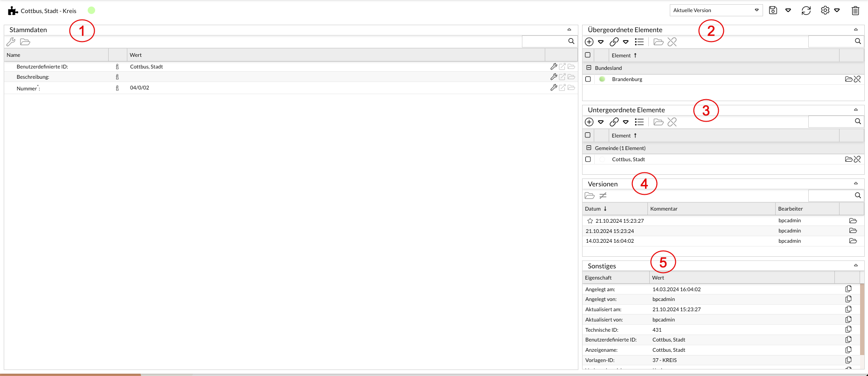Click the wrench edit icon for Nummer row

pyautogui.click(x=554, y=88)
